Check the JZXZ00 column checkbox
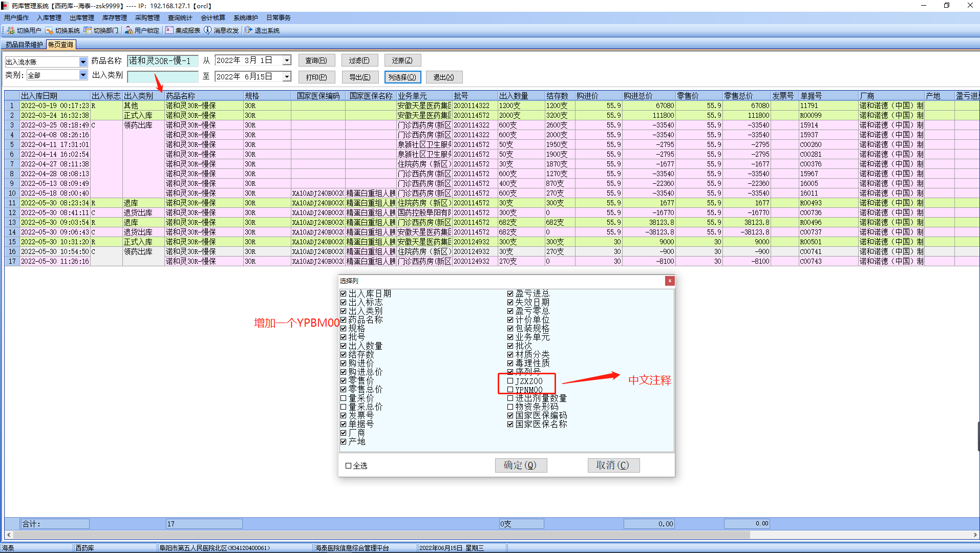The width and height of the screenshot is (980, 553). [510, 381]
